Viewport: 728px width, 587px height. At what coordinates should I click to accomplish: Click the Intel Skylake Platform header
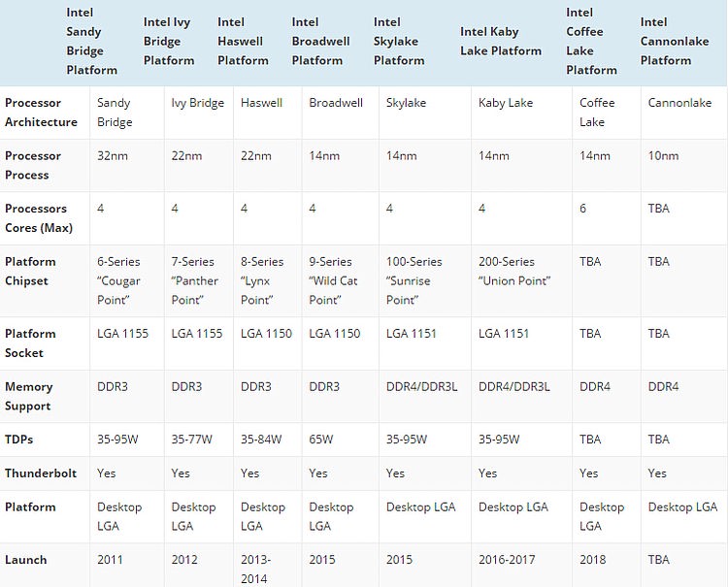click(x=399, y=42)
